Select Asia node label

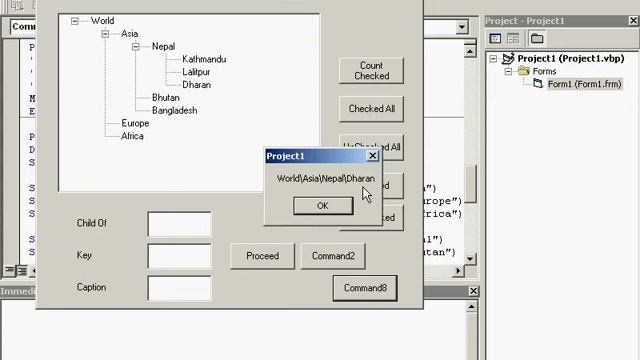point(129,34)
